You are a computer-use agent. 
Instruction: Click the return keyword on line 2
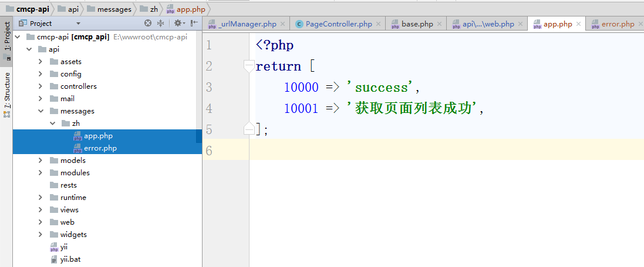(x=278, y=66)
